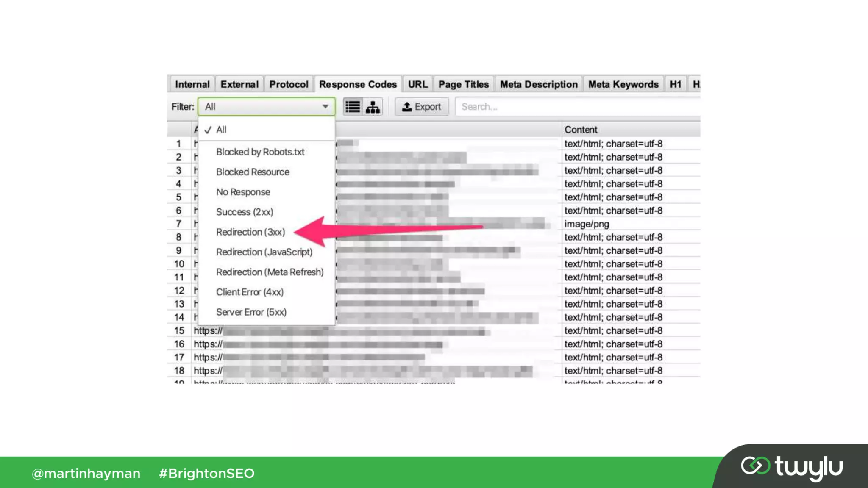868x488 pixels.
Task: Open the Meta Description tab
Action: [538, 84]
